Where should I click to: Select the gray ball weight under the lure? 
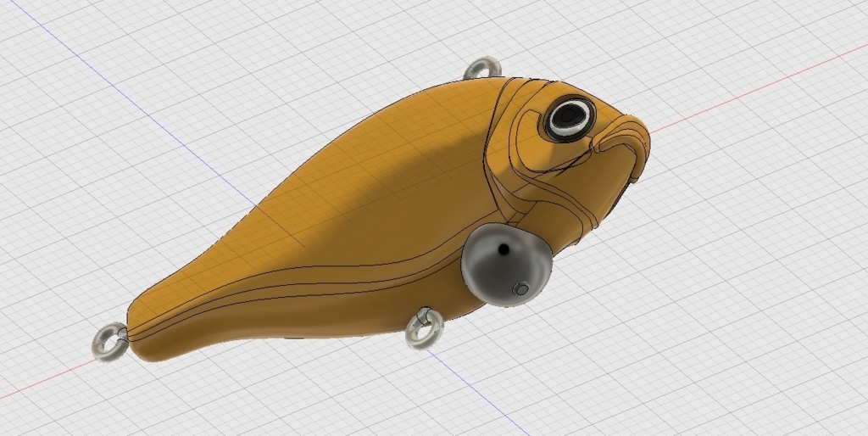coord(506,265)
